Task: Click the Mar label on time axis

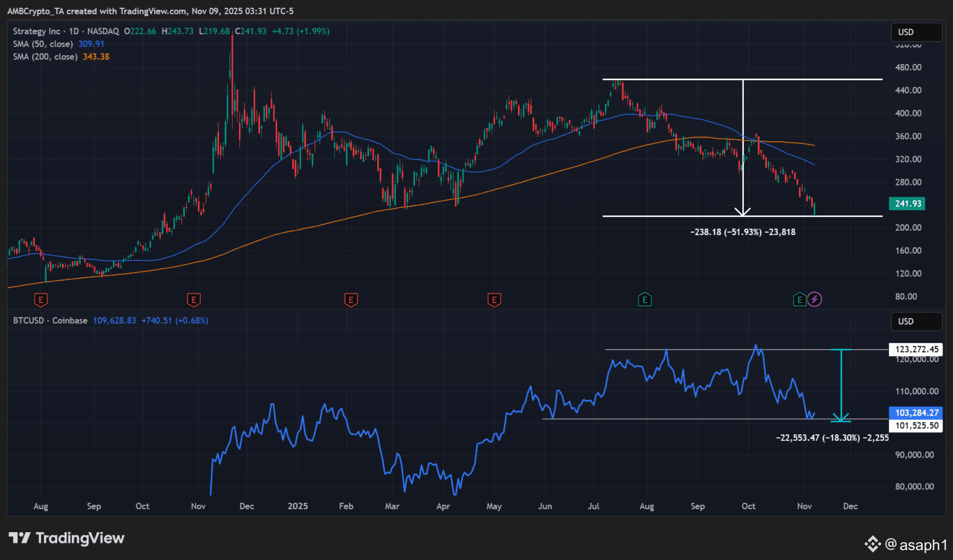Action: (x=392, y=506)
